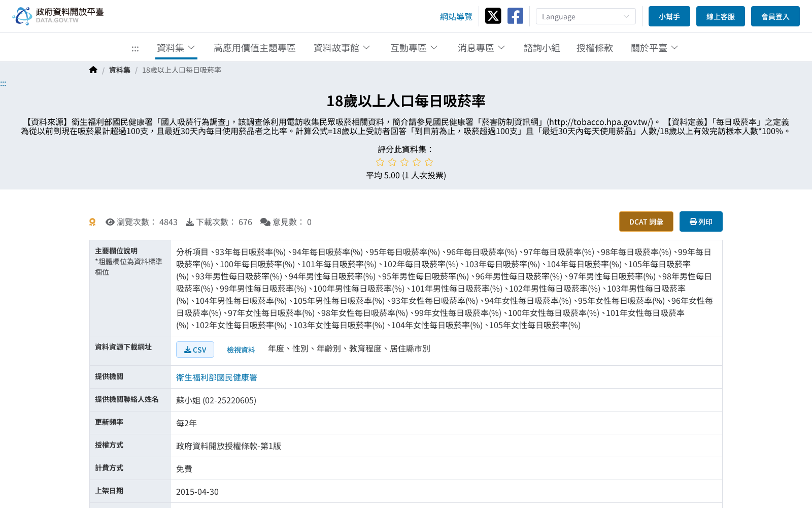Expand the 資料集 menu
The width and height of the screenshot is (812, 508).
176,48
